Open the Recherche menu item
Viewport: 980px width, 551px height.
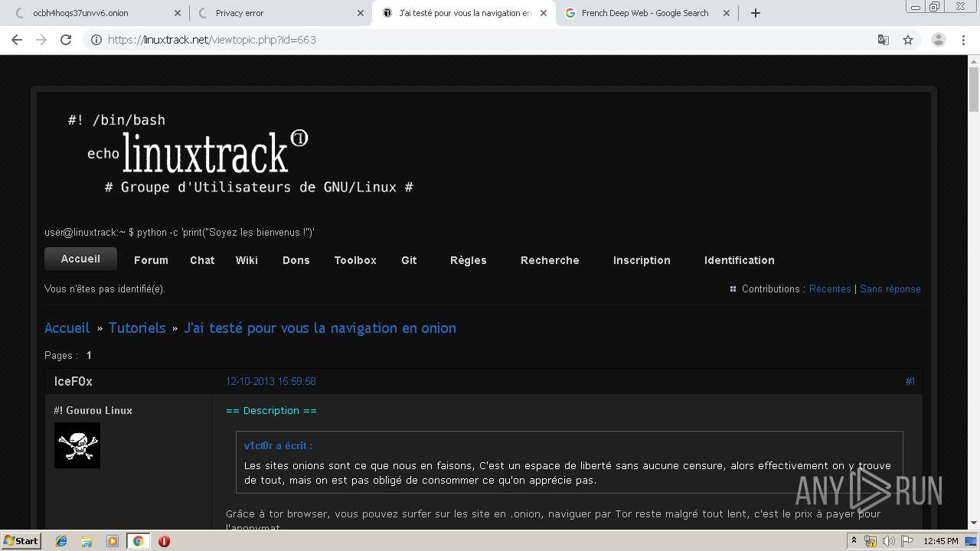coord(550,260)
